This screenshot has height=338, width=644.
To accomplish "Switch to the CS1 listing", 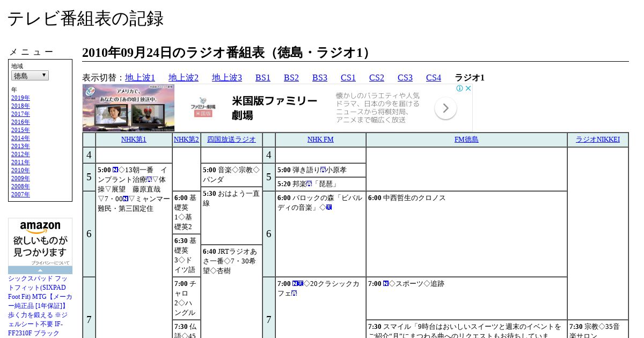I will click(348, 77).
